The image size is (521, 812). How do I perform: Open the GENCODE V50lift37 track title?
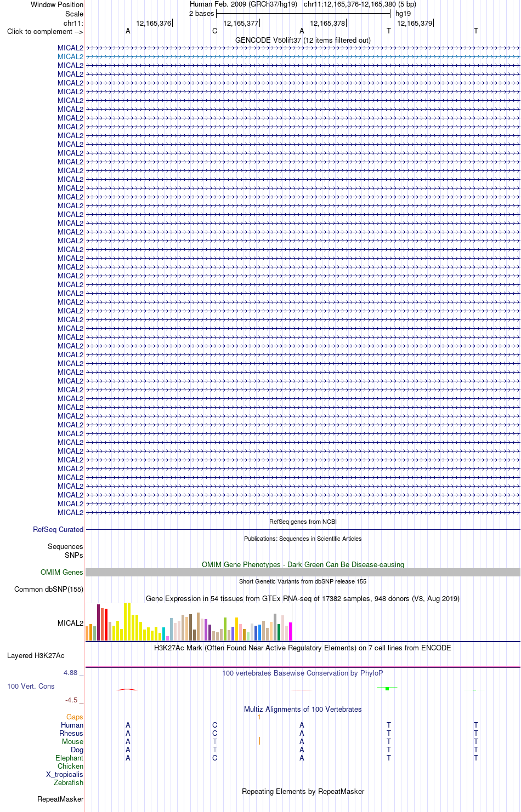(303, 40)
